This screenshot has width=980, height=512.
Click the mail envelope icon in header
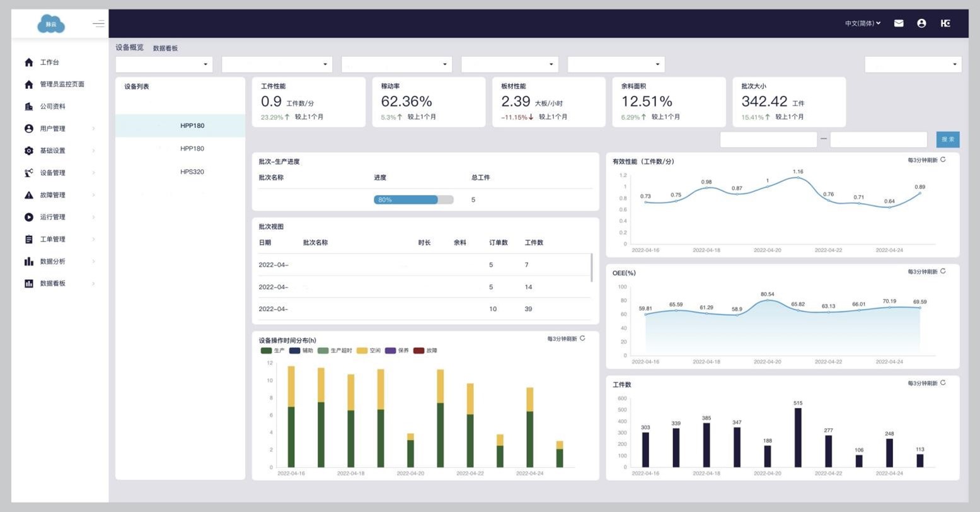click(x=899, y=23)
